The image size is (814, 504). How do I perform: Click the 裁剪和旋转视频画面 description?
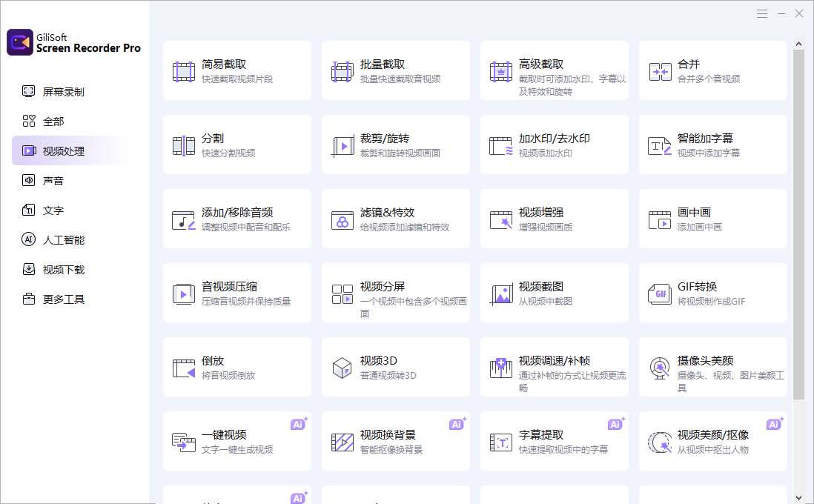pyautogui.click(x=400, y=153)
